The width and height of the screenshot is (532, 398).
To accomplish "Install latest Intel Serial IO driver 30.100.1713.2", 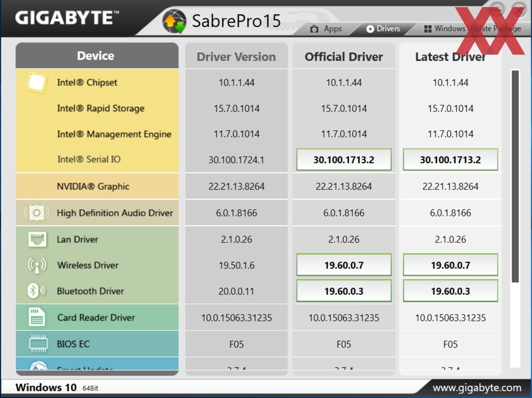I will 450,159.
